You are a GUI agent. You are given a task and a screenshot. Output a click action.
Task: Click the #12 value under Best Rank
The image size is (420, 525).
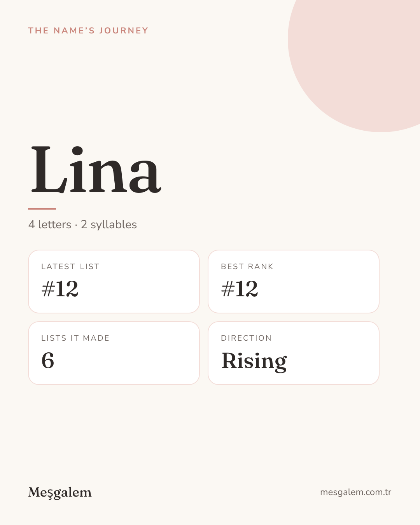pos(240,289)
